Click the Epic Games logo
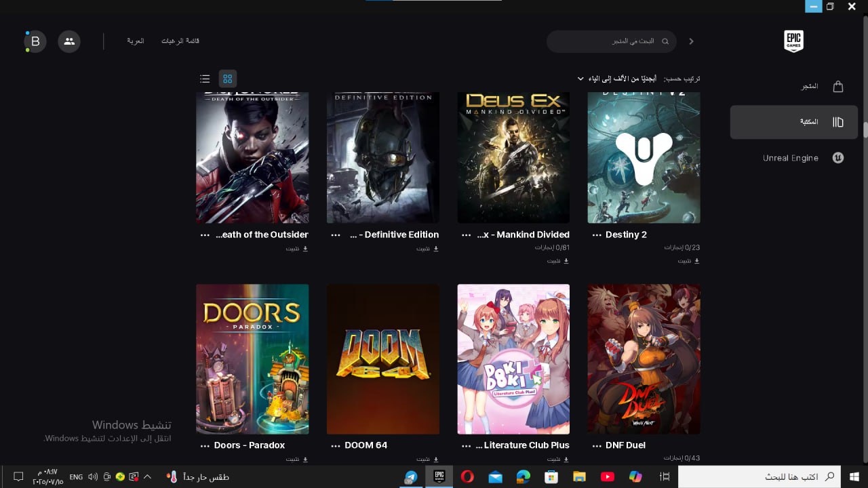The height and width of the screenshot is (488, 868). (793, 41)
